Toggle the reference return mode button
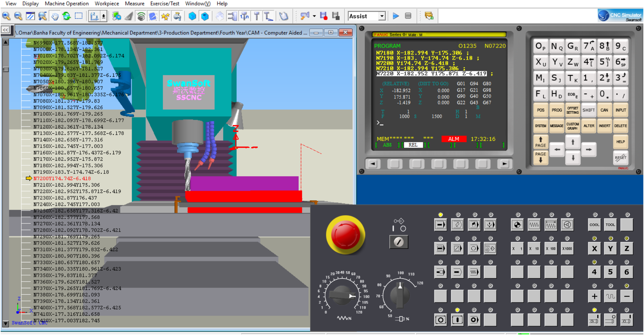This screenshot has height=335, width=644. pos(517,225)
